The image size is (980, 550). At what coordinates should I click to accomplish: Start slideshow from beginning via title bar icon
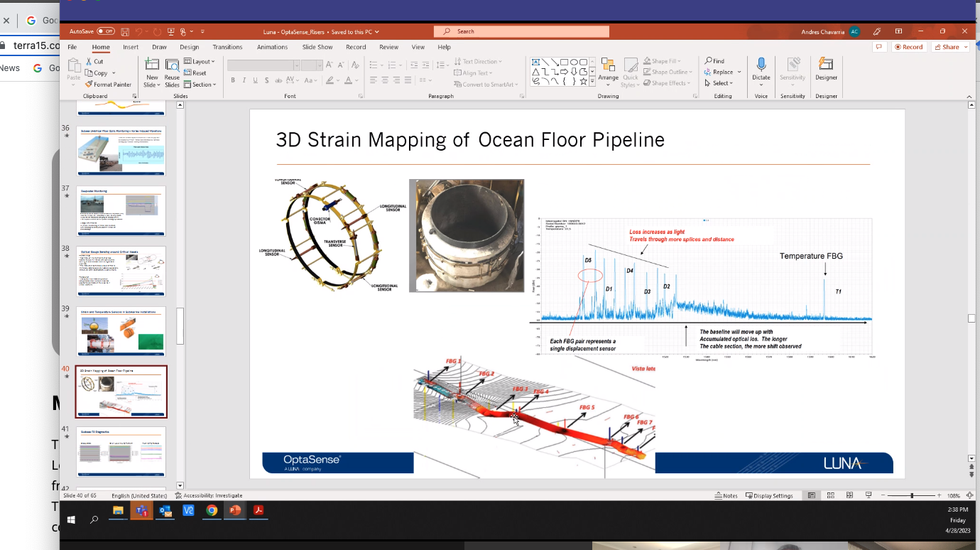[x=171, y=32]
